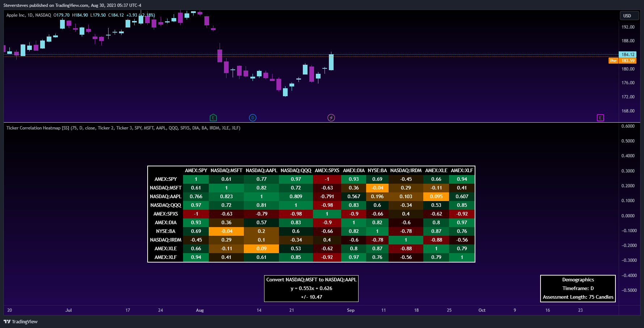Select the AMEX:XLE column header
Image resolution: width=644 pixels, height=328 pixels.
click(436, 170)
